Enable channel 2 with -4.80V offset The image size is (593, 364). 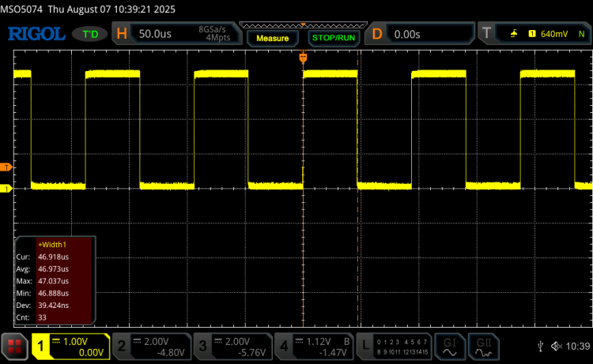(151, 345)
